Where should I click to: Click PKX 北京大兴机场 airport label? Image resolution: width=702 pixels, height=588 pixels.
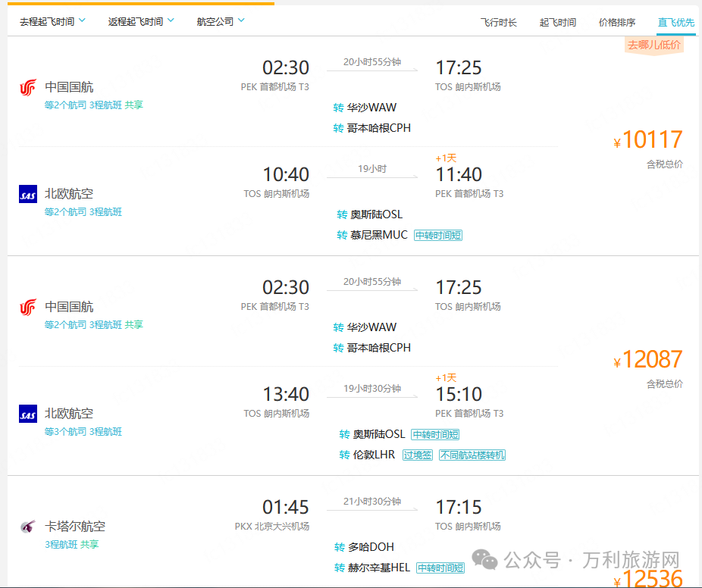point(272,527)
